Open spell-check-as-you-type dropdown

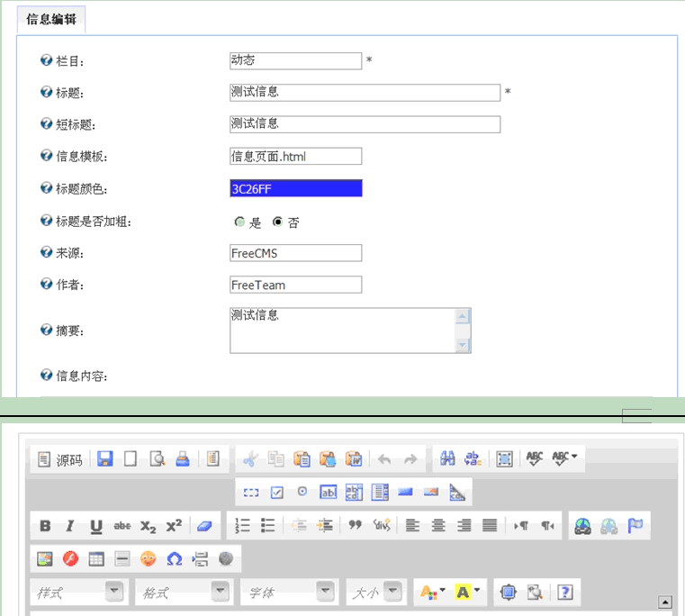click(565, 458)
